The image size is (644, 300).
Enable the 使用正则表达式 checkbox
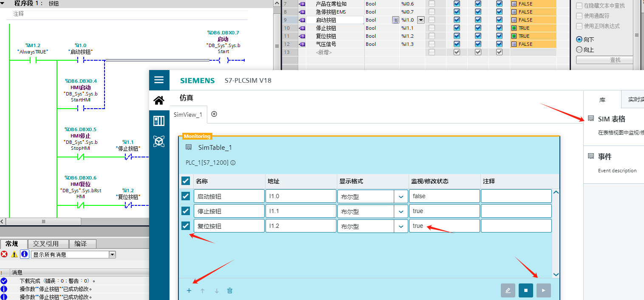[x=579, y=26]
